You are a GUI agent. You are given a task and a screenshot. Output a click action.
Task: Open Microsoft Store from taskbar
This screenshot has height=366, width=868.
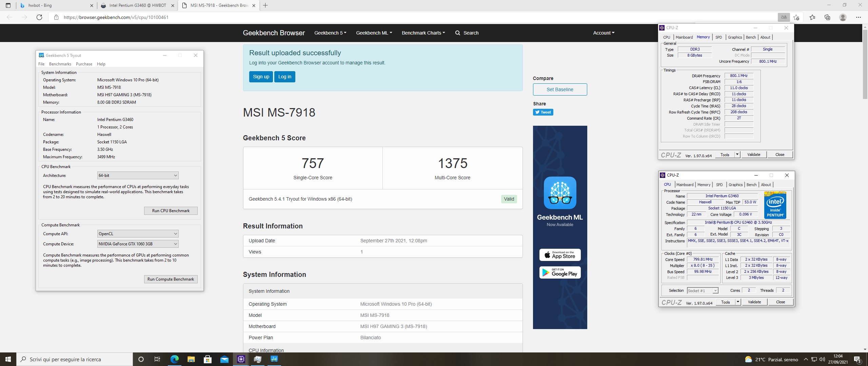pos(208,359)
